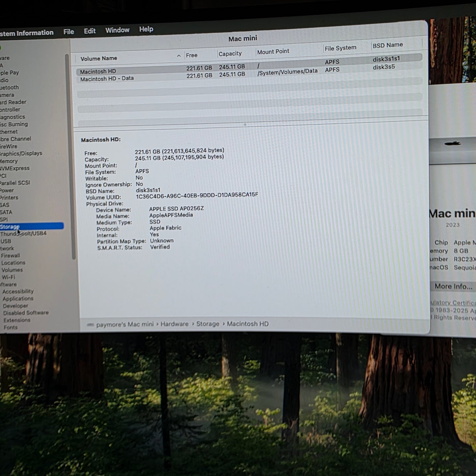The height and width of the screenshot is (476, 476).
Task: Select Diagnostics in sidebar
Action: 13,117
